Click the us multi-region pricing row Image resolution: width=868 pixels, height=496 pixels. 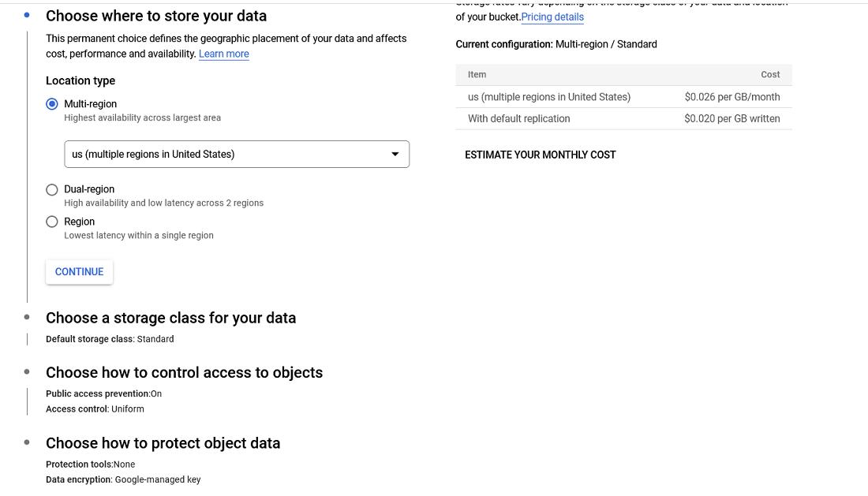tap(623, 97)
